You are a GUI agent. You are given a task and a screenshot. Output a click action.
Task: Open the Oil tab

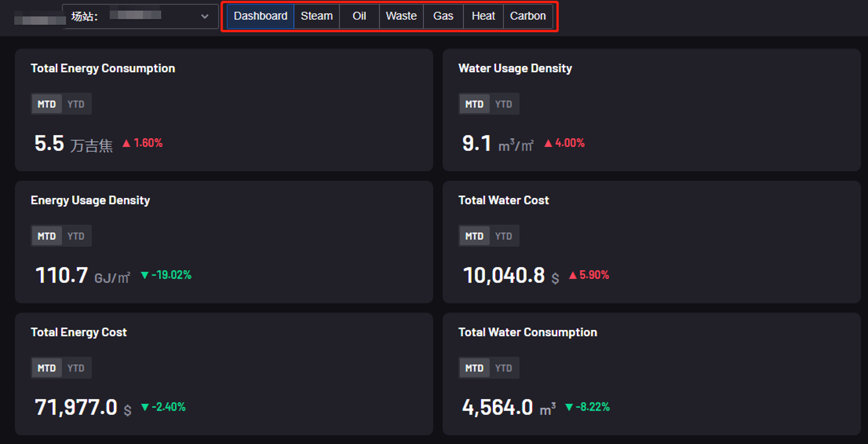pos(359,16)
